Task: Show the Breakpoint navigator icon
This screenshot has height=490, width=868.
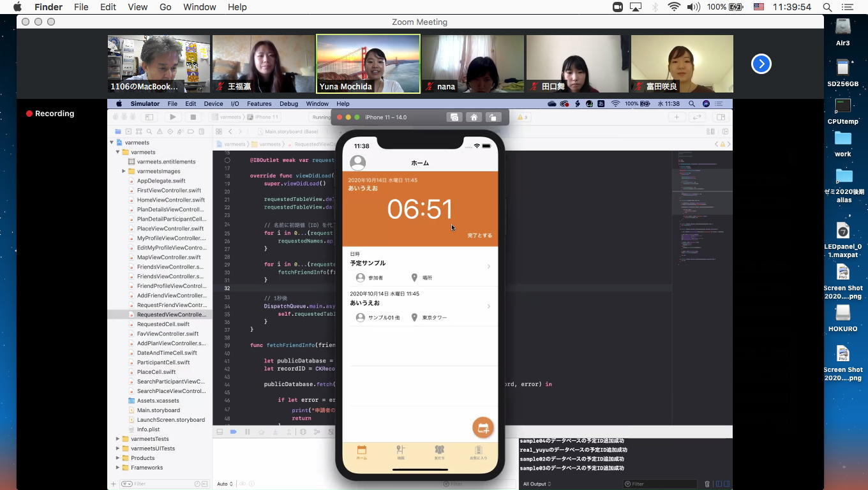Action: [190, 132]
